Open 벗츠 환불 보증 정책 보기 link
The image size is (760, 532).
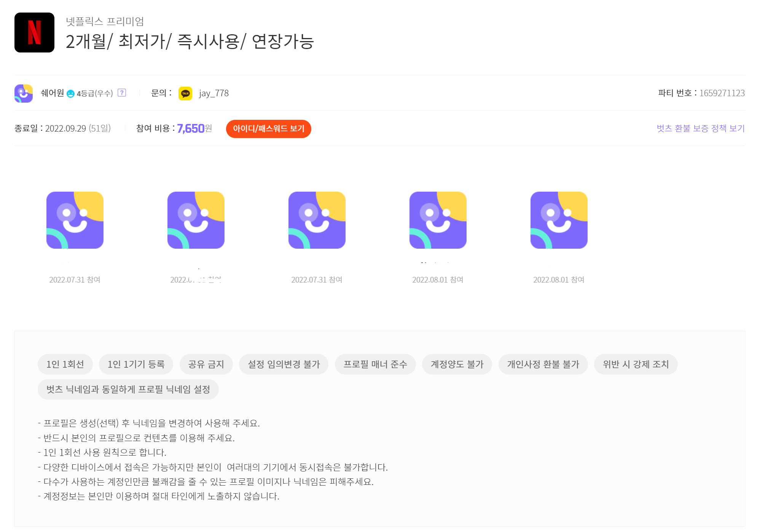(701, 129)
